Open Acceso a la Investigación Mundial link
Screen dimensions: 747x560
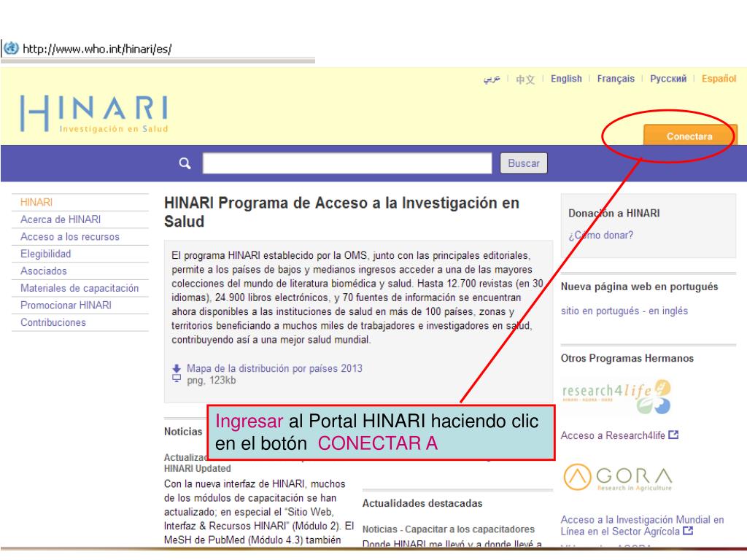642,525
